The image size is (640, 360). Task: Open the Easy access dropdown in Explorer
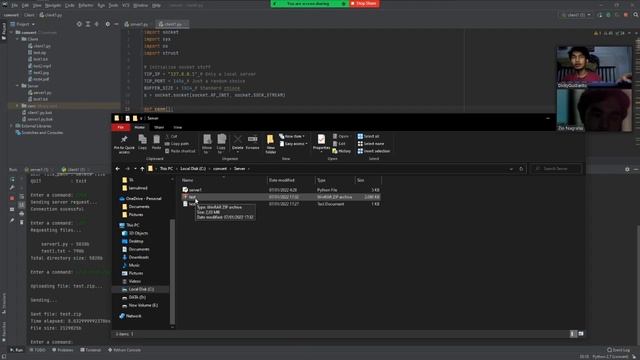293,144
